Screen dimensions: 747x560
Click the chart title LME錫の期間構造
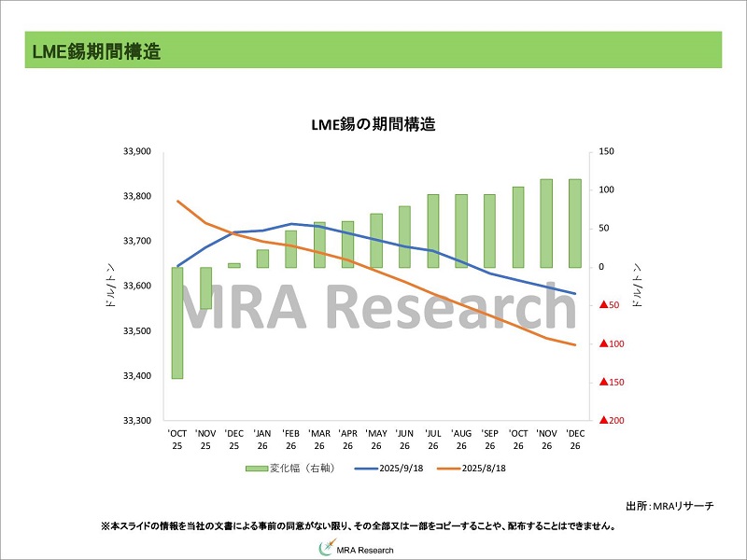373,124
